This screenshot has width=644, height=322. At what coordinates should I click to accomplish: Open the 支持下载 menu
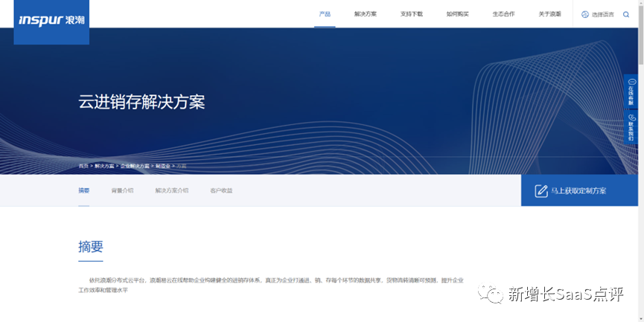pos(411,14)
